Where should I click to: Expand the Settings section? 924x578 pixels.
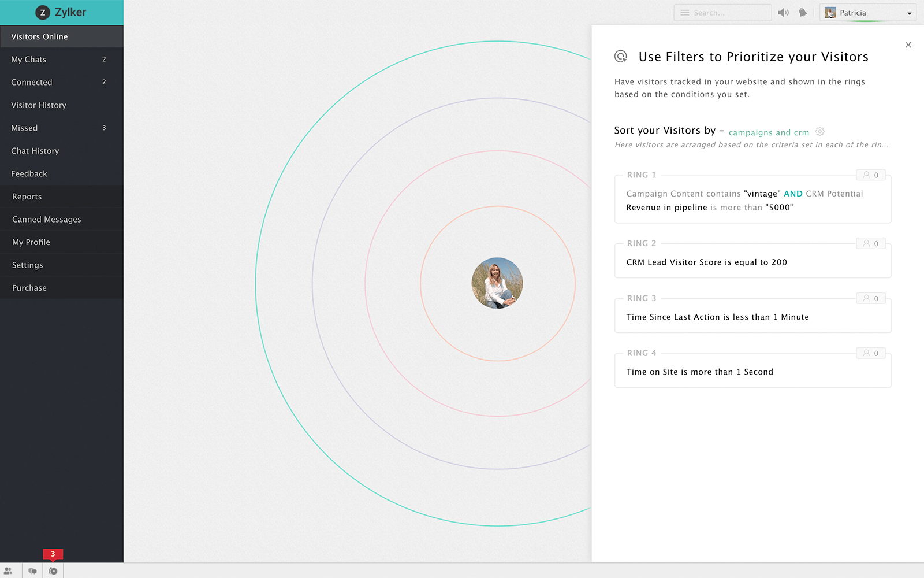[28, 265]
